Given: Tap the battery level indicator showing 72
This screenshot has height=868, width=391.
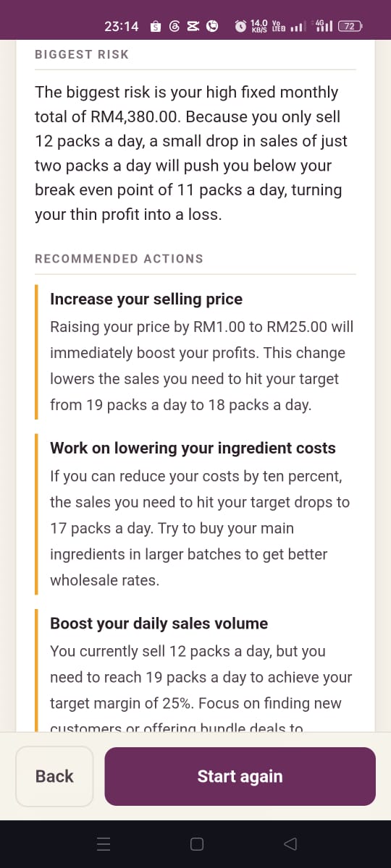Looking at the screenshot, I should click(350, 27).
